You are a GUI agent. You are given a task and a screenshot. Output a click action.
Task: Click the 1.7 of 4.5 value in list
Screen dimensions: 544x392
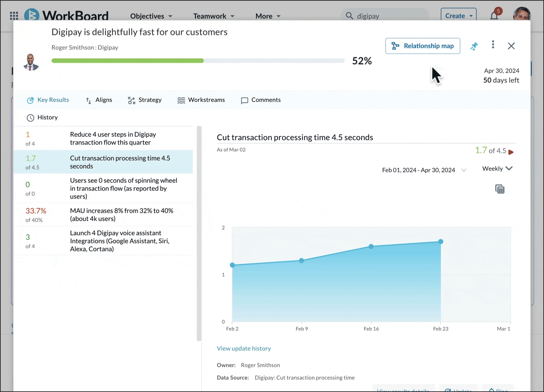click(32, 162)
